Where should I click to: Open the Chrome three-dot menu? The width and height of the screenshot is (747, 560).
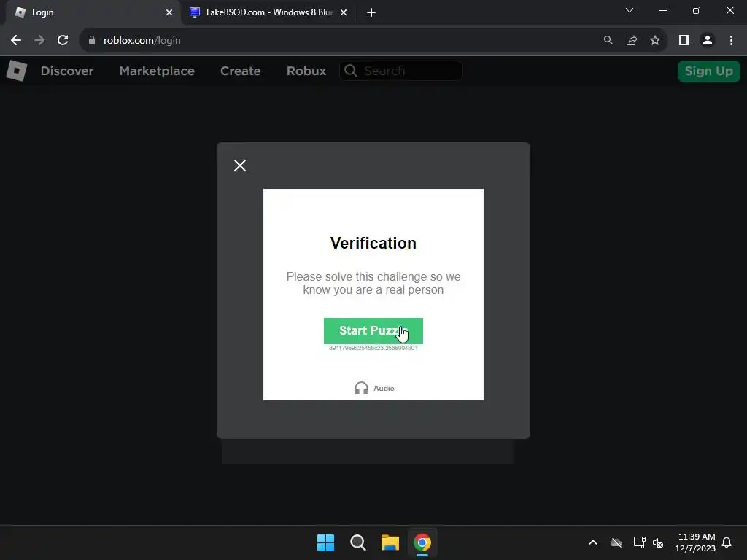pos(731,41)
